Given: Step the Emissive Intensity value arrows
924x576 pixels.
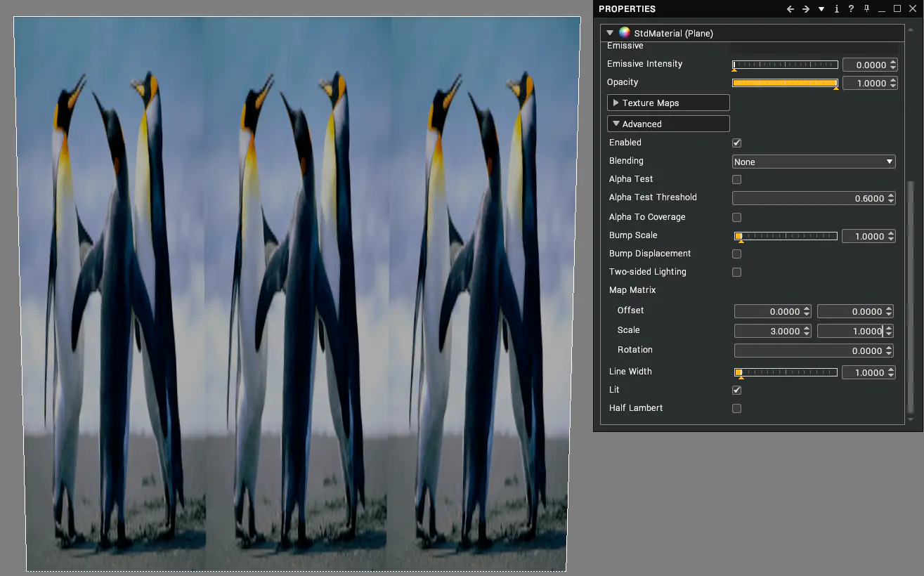Looking at the screenshot, I should (x=893, y=65).
